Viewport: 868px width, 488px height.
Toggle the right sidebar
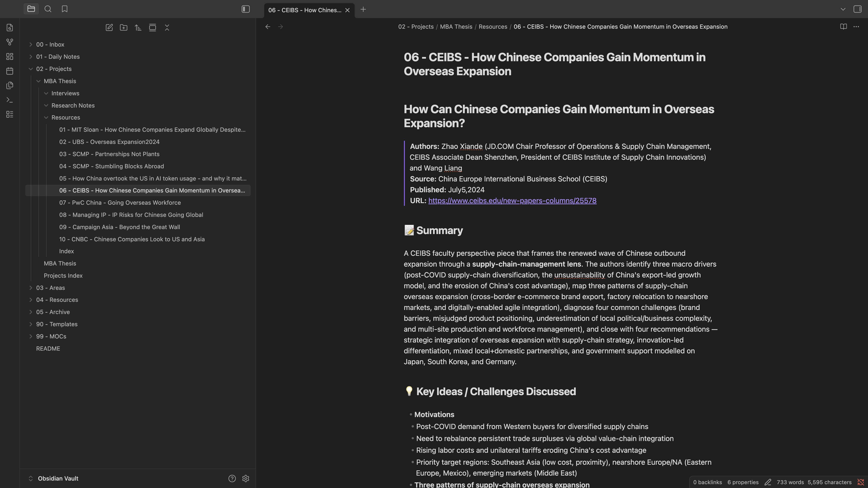(858, 9)
